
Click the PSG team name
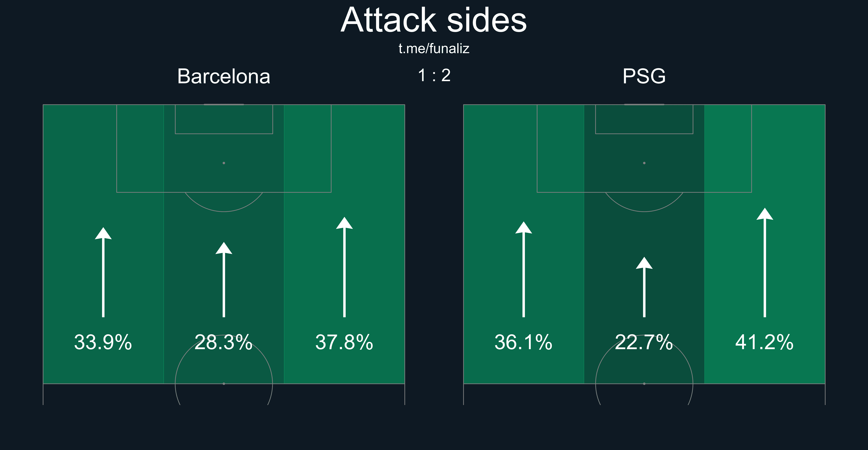(x=644, y=76)
